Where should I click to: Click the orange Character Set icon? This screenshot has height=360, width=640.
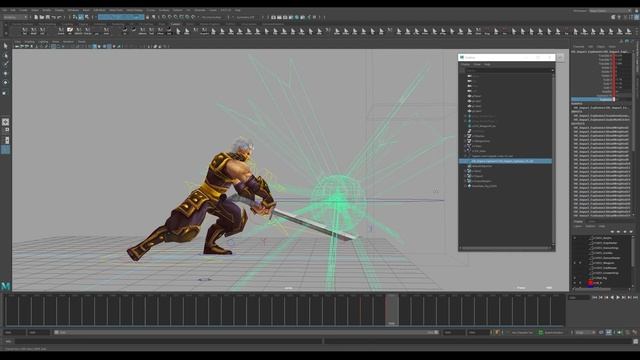click(x=497, y=333)
